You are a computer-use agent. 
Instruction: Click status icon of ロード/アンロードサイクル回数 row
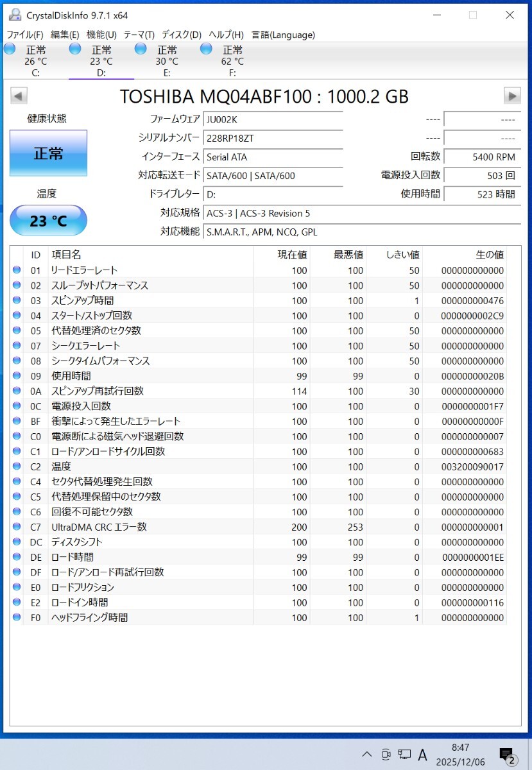17,451
